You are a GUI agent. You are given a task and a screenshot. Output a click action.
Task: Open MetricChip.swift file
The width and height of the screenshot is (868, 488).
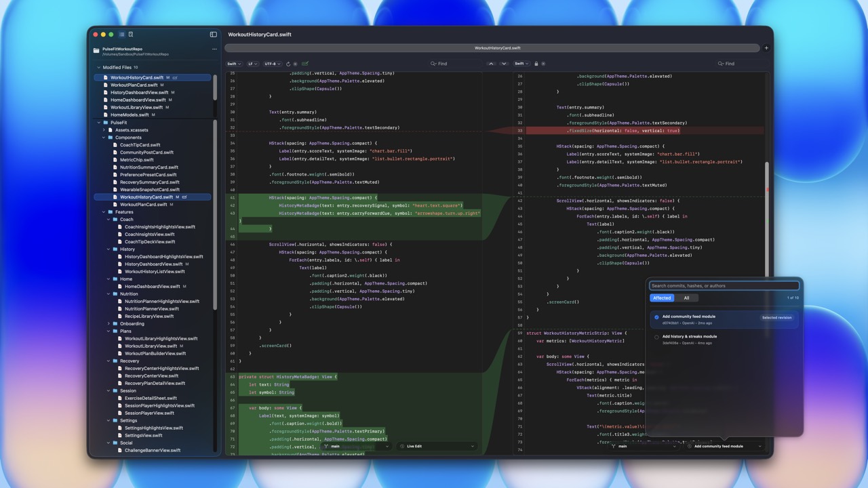[138, 160]
